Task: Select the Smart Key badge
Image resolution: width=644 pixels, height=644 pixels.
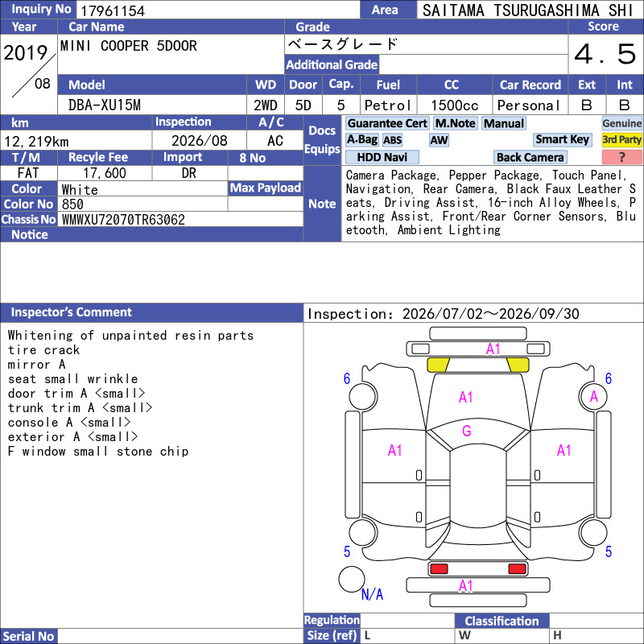Action: (562, 140)
